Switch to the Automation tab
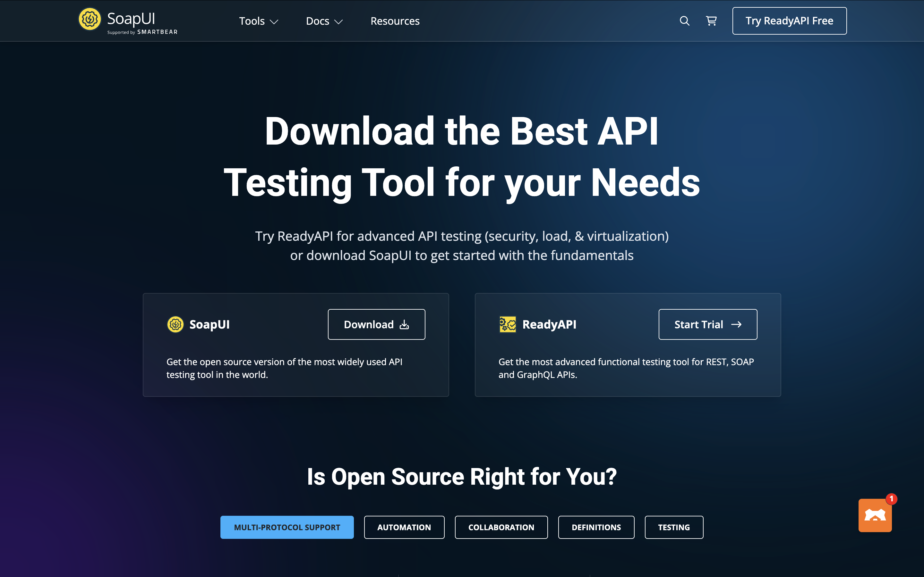The image size is (924, 577). [x=404, y=527]
